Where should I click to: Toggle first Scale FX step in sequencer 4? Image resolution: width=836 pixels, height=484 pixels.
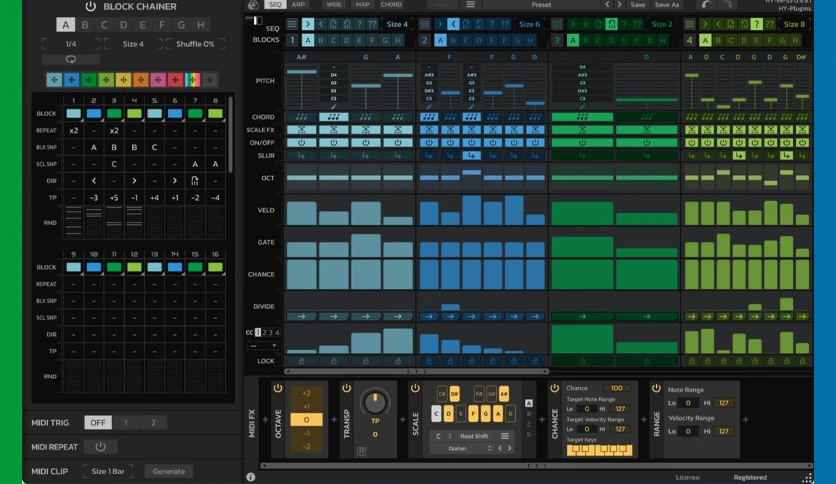point(692,130)
